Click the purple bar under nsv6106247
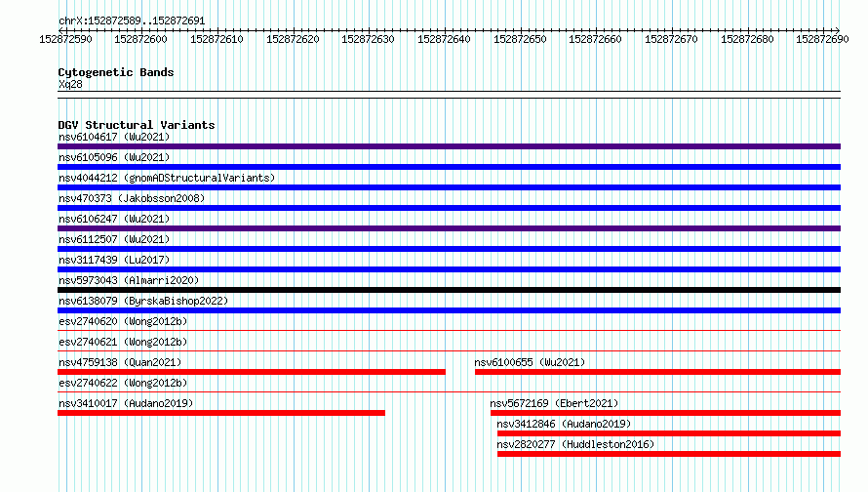The height and width of the screenshot is (492, 868). coord(449,228)
